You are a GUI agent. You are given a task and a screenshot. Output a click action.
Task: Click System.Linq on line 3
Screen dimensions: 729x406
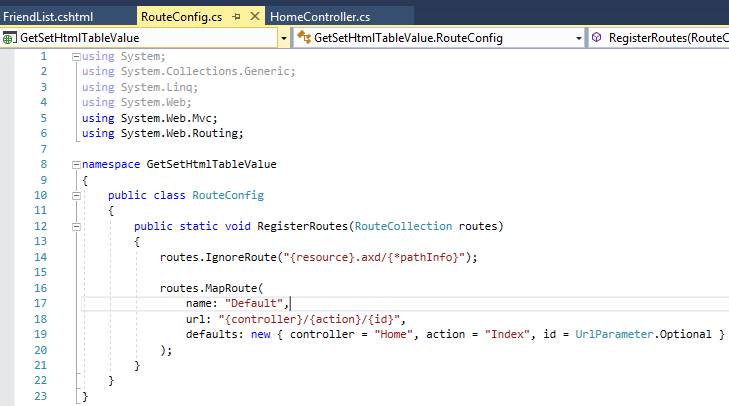coord(156,87)
